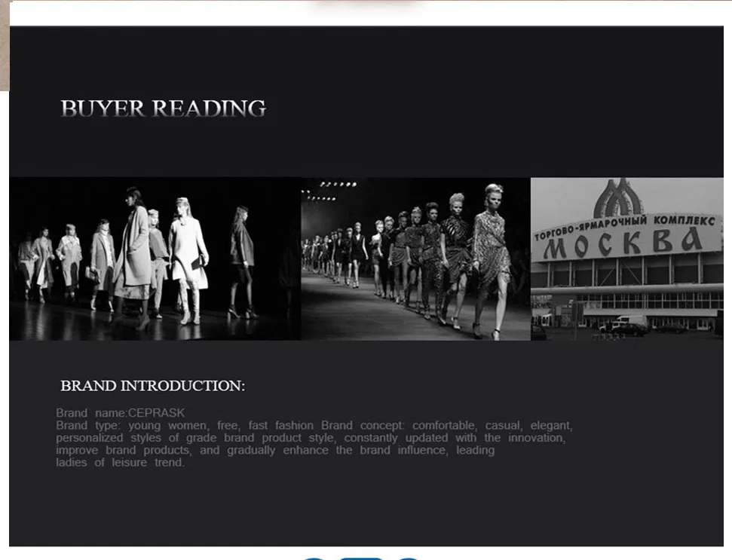Click the BUYER READING heading
The width and height of the screenshot is (732, 560).
(164, 109)
